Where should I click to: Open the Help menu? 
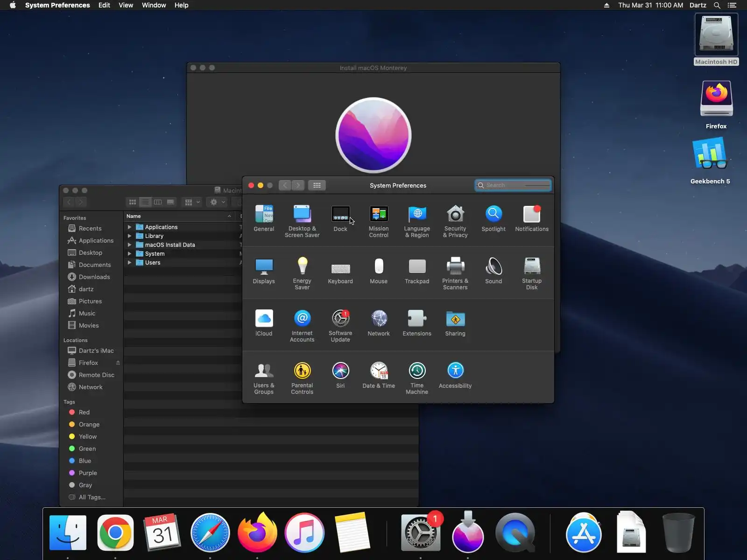pos(181,5)
